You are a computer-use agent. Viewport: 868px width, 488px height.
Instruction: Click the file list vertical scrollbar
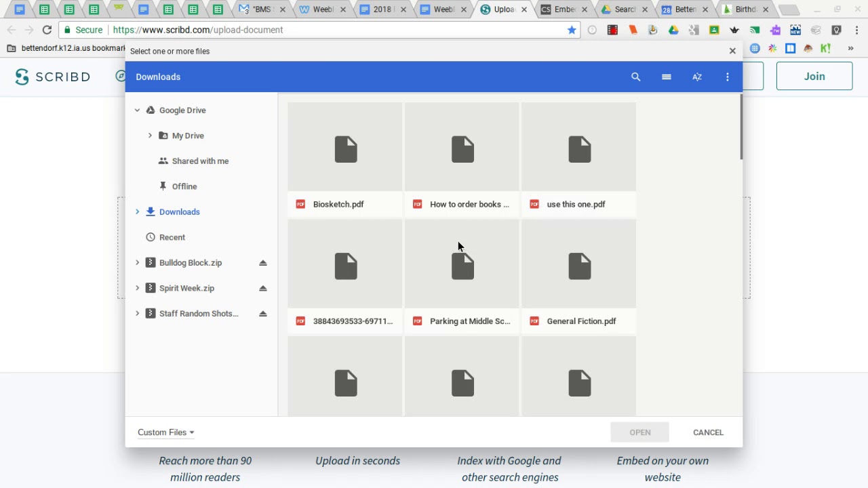[741, 129]
